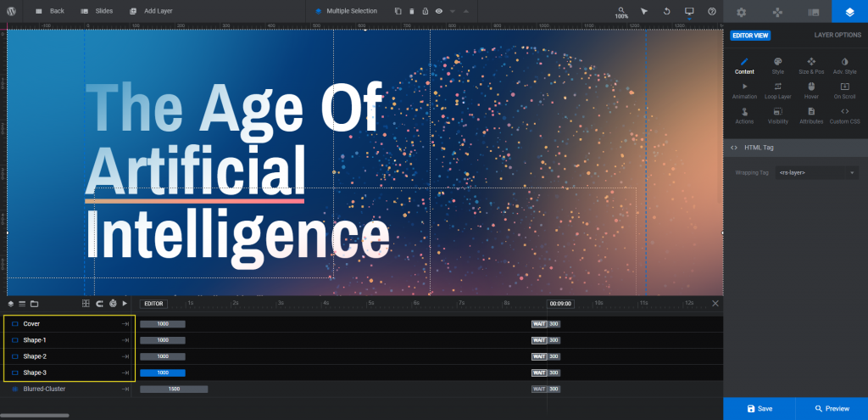868x420 pixels.
Task: Click the duplicate layer icon
Action: tap(398, 12)
